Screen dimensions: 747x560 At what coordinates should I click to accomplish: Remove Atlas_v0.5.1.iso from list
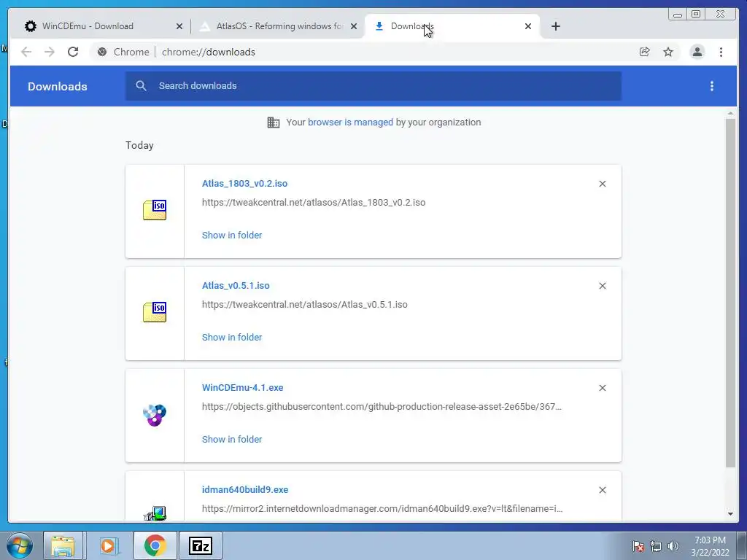pyautogui.click(x=602, y=286)
